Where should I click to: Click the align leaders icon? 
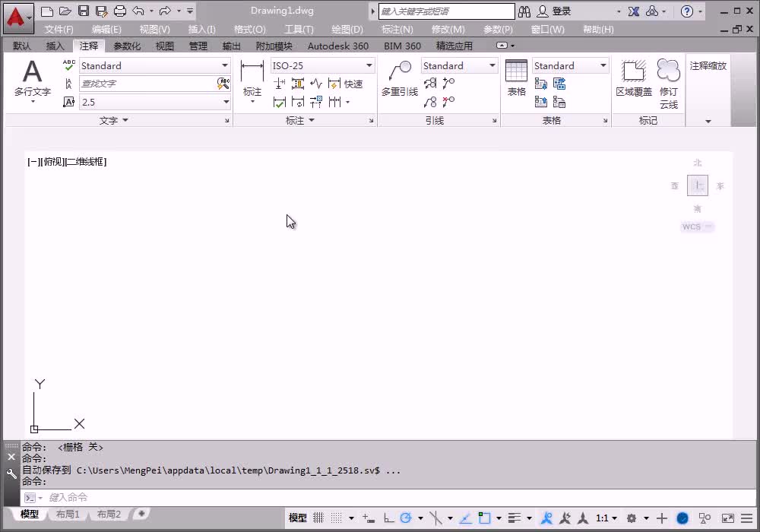coord(430,84)
